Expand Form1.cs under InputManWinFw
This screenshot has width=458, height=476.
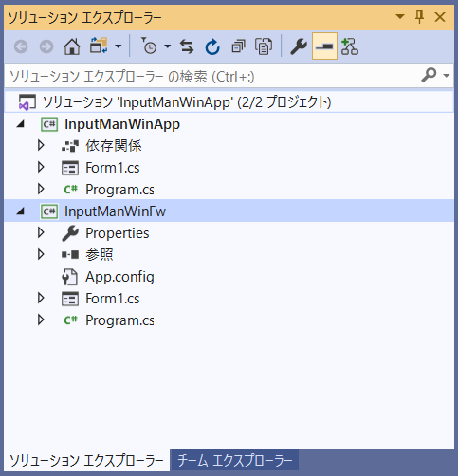41,298
